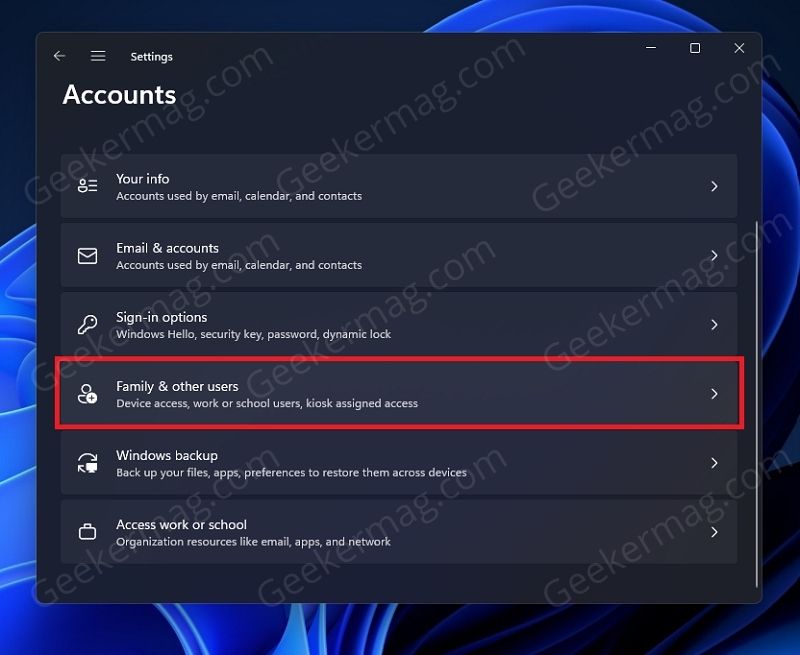Expand Windows backup with its chevron

714,463
